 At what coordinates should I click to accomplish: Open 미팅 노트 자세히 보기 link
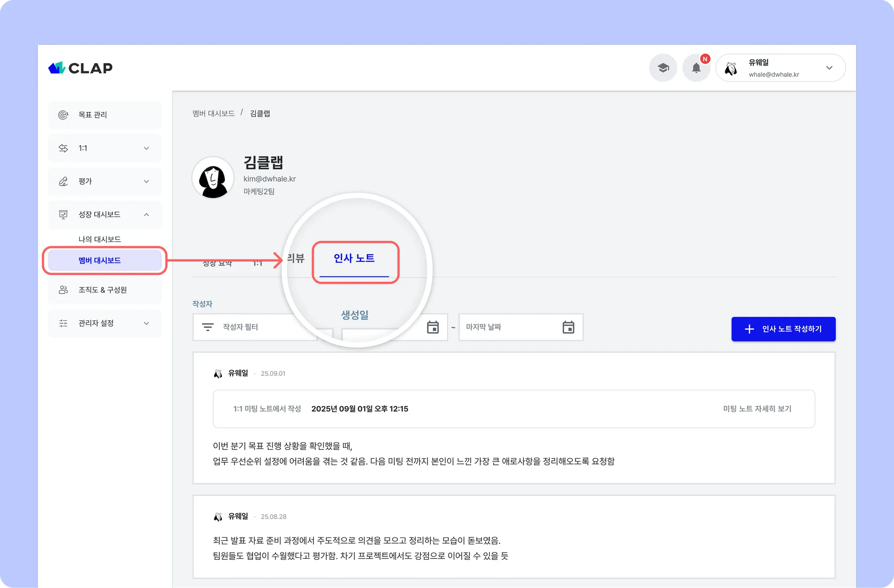pos(757,409)
